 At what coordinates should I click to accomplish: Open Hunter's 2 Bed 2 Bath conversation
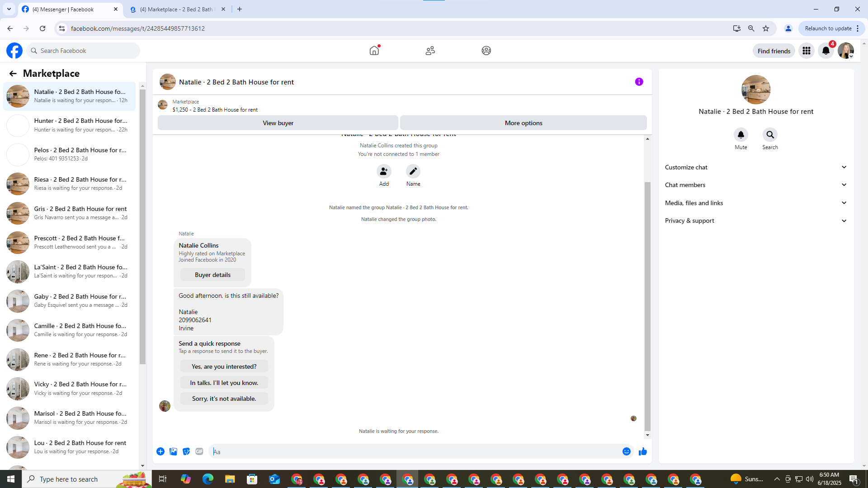(x=69, y=125)
